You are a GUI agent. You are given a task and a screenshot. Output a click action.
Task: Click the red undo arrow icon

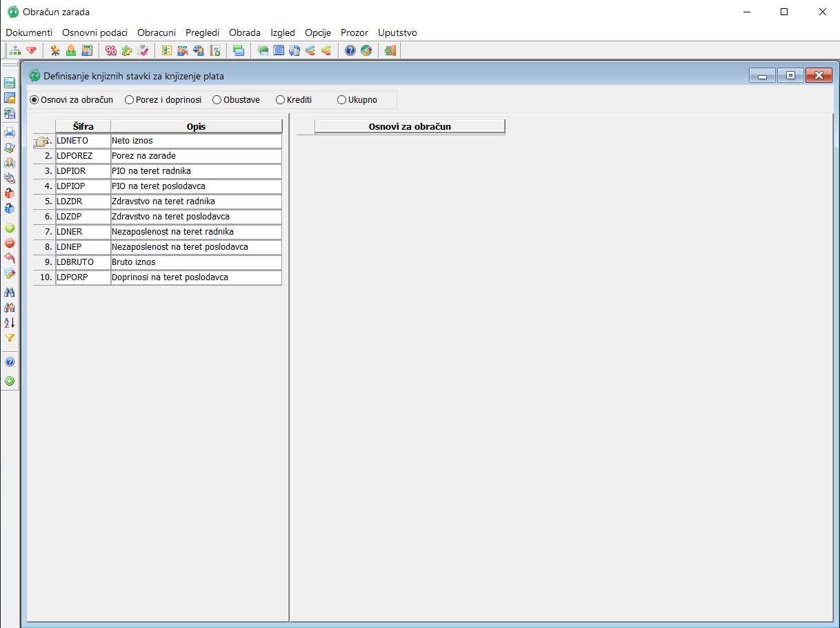pyautogui.click(x=10, y=258)
